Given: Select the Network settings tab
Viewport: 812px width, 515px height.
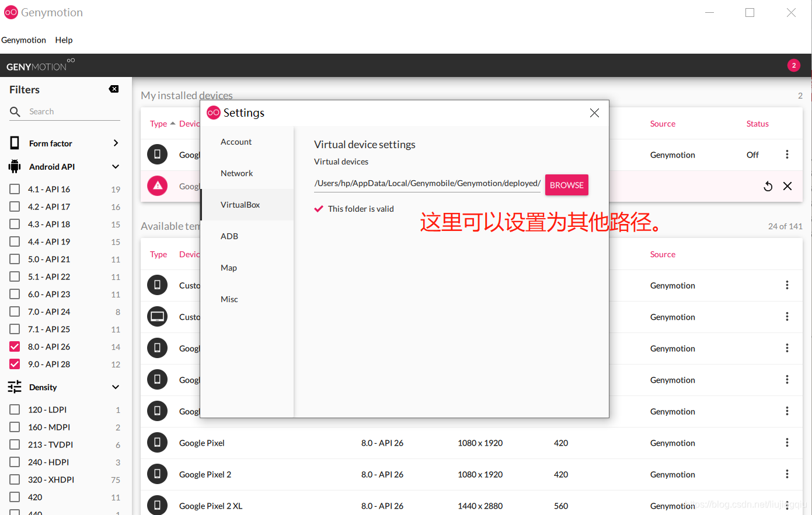Looking at the screenshot, I should [247, 173].
